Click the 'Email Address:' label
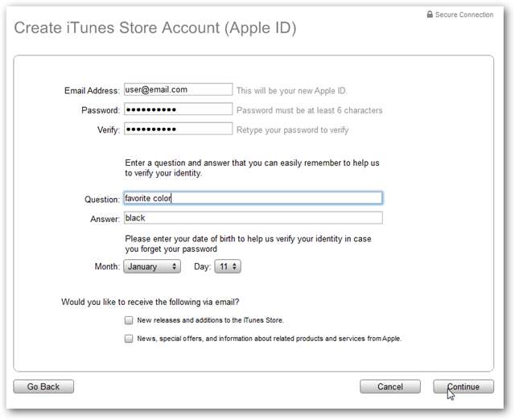 click(92, 91)
